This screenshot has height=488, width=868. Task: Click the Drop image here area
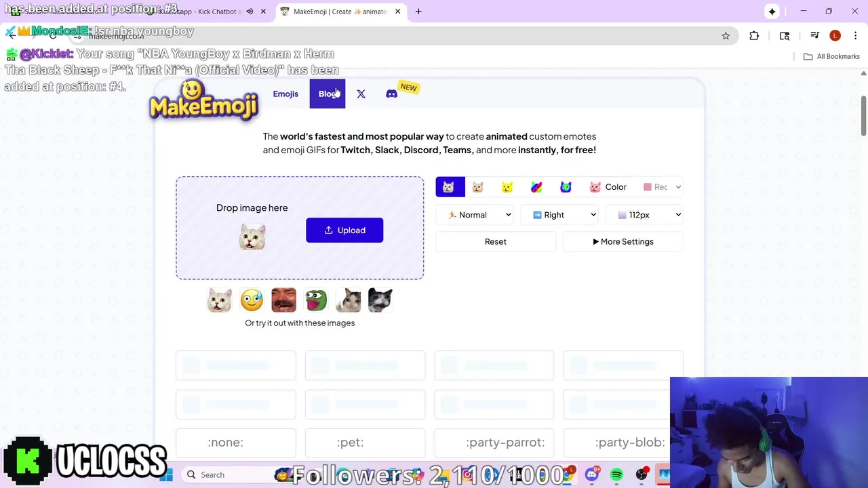300,228
